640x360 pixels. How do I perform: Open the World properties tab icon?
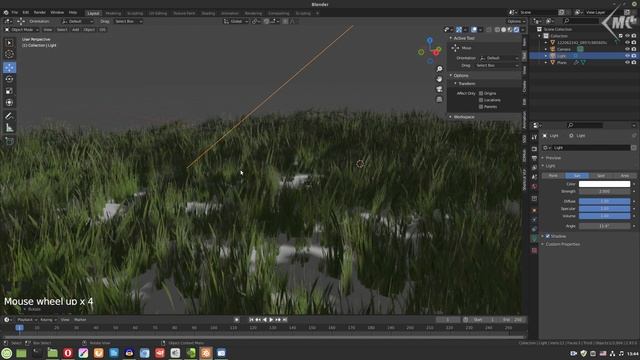pos(534,187)
